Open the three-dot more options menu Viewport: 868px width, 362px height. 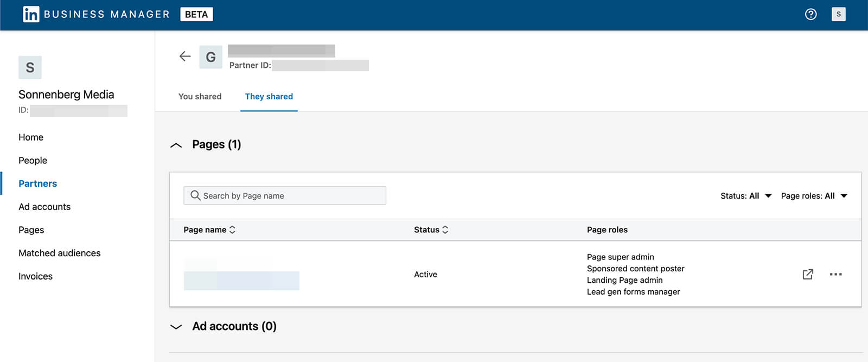(835, 274)
